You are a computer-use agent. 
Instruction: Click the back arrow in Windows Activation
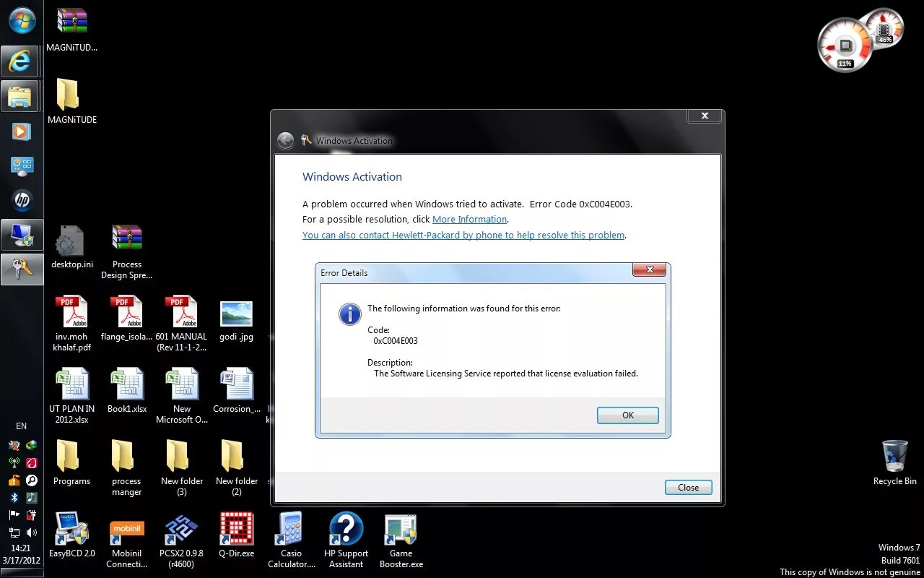[x=285, y=140]
